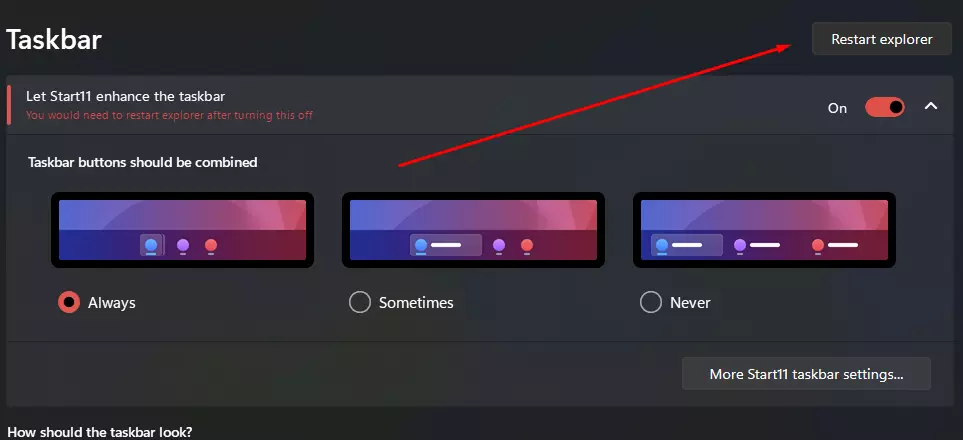The image size is (963, 440).
Task: Click the Always combined taskbar preview image
Action: pyautogui.click(x=182, y=230)
